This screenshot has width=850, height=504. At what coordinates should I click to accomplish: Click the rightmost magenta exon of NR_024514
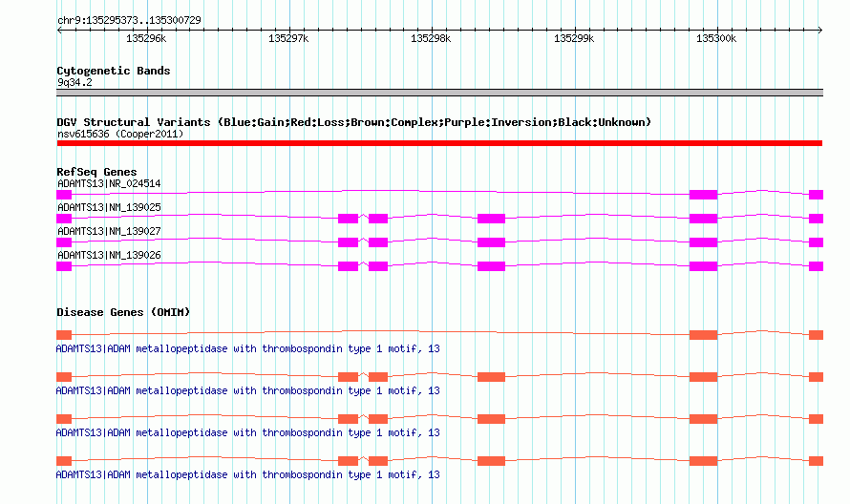(816, 195)
